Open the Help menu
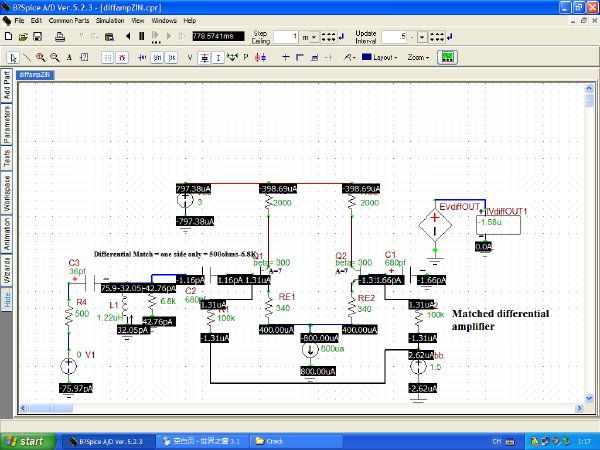 coord(189,21)
